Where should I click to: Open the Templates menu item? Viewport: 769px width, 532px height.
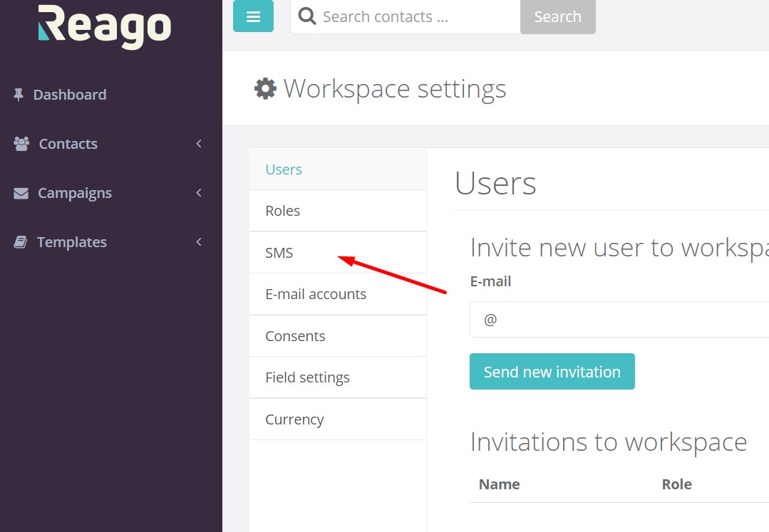coord(71,242)
